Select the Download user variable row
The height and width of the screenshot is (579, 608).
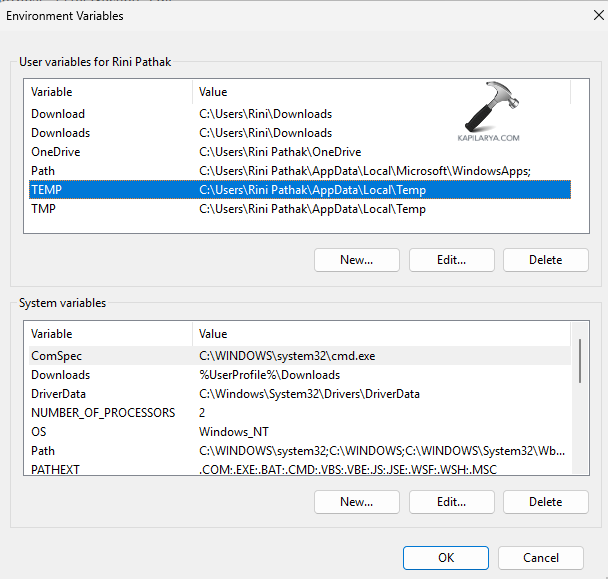297,114
